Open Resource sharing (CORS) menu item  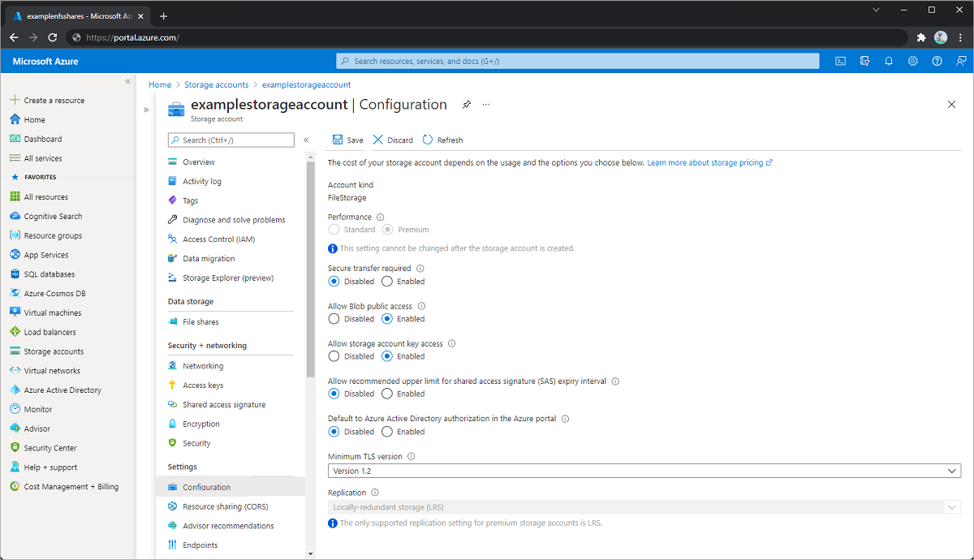[x=225, y=506]
